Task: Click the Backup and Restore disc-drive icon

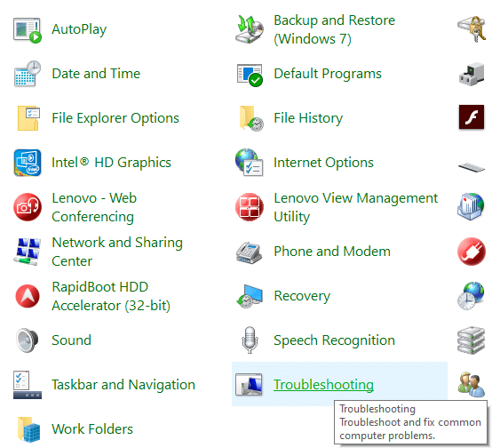Action: 250,29
